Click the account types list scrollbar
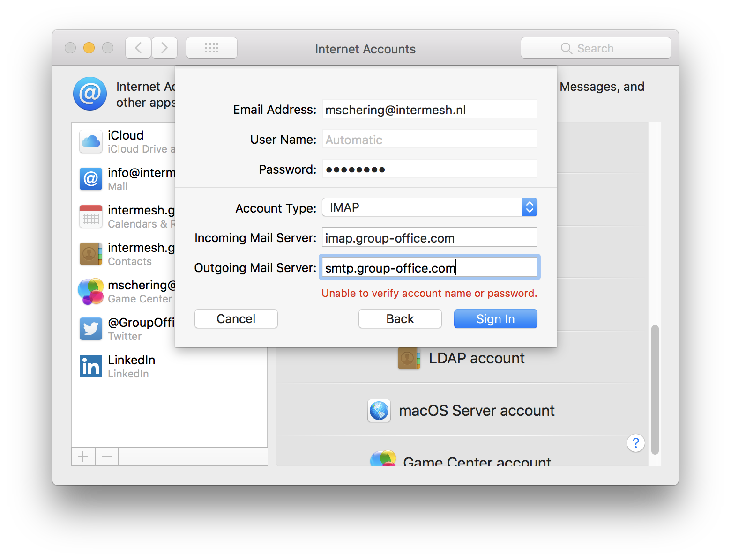Image resolution: width=731 pixels, height=560 pixels. tap(655, 390)
